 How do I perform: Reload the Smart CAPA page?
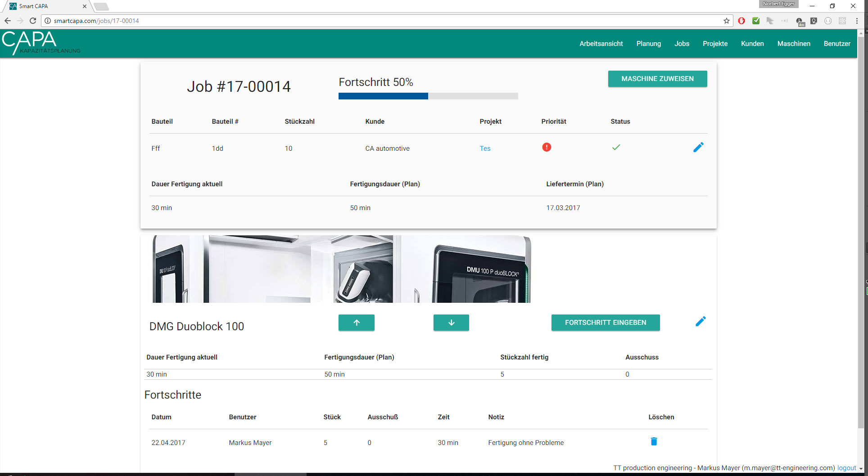coord(32,21)
